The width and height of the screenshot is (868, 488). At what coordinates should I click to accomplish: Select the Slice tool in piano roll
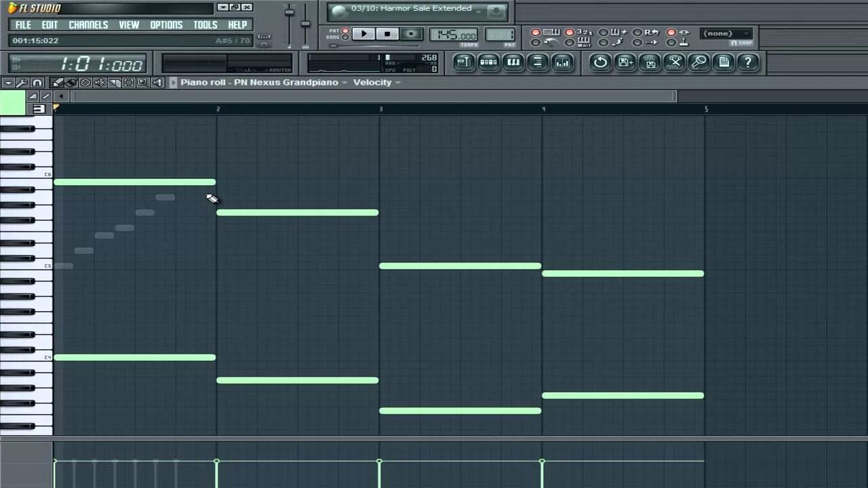pos(114,83)
